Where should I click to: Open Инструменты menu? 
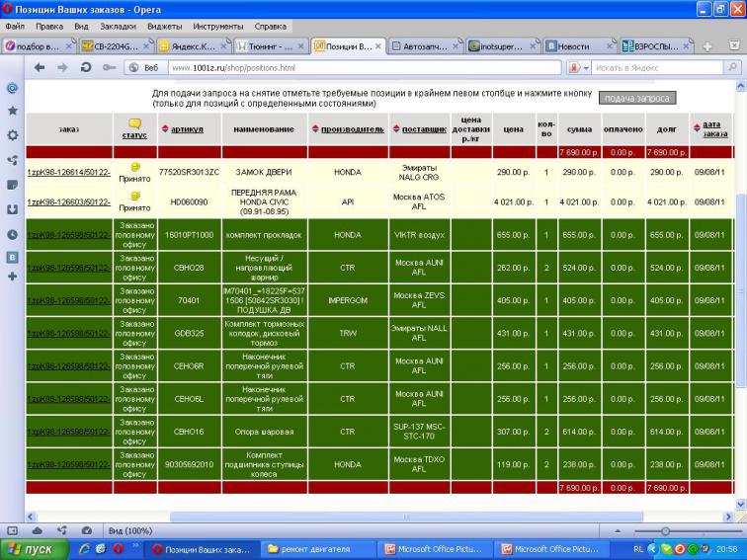[218, 27]
